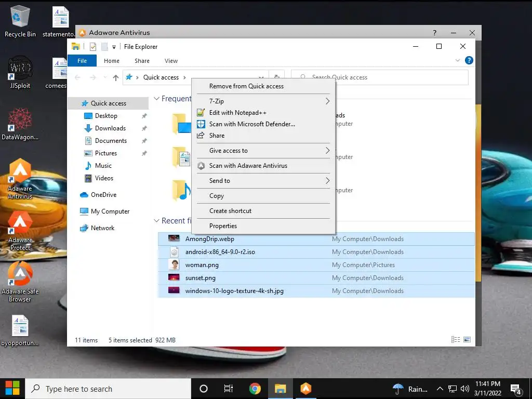Open Adaware Safe Browser desktop shortcut

coord(20,282)
